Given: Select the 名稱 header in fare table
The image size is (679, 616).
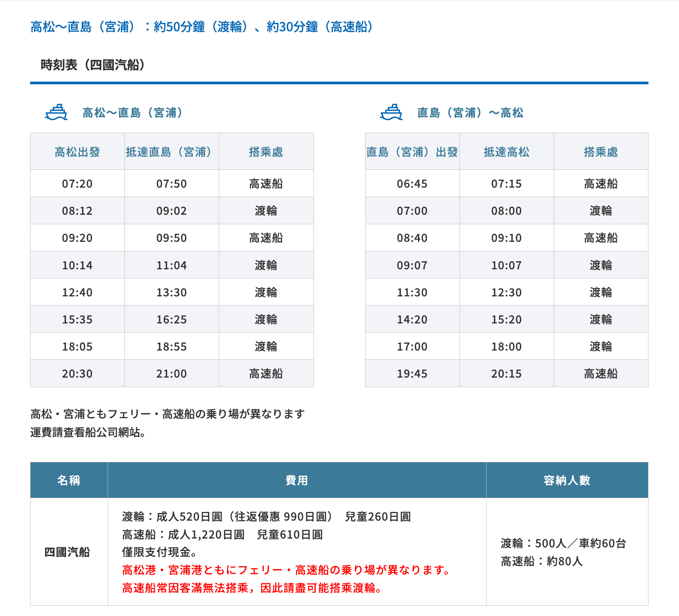Looking at the screenshot, I should 69,480.
